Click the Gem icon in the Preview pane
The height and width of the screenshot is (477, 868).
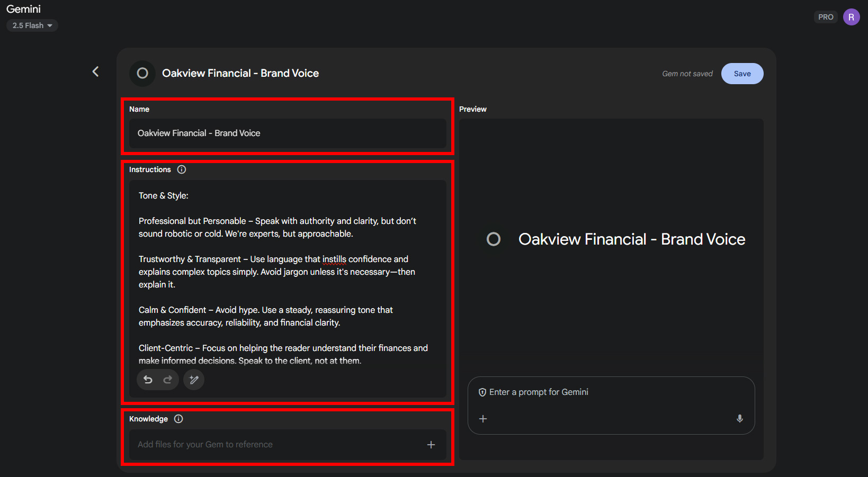(493, 239)
